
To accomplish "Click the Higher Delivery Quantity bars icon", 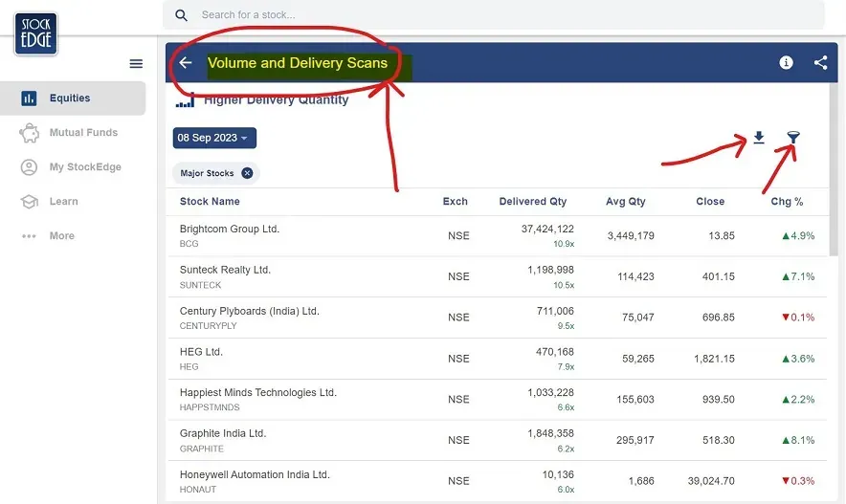I will click(x=185, y=100).
